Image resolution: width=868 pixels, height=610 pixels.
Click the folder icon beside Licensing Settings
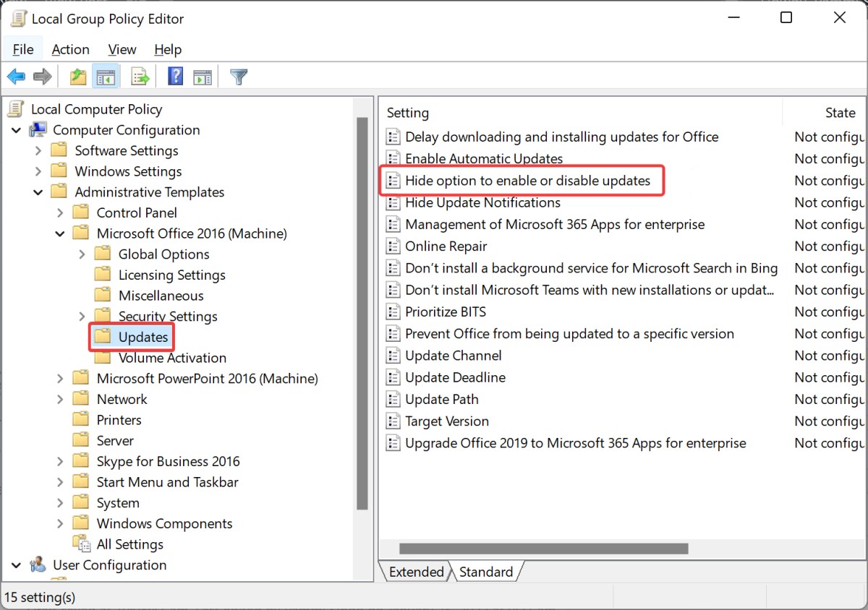point(103,275)
